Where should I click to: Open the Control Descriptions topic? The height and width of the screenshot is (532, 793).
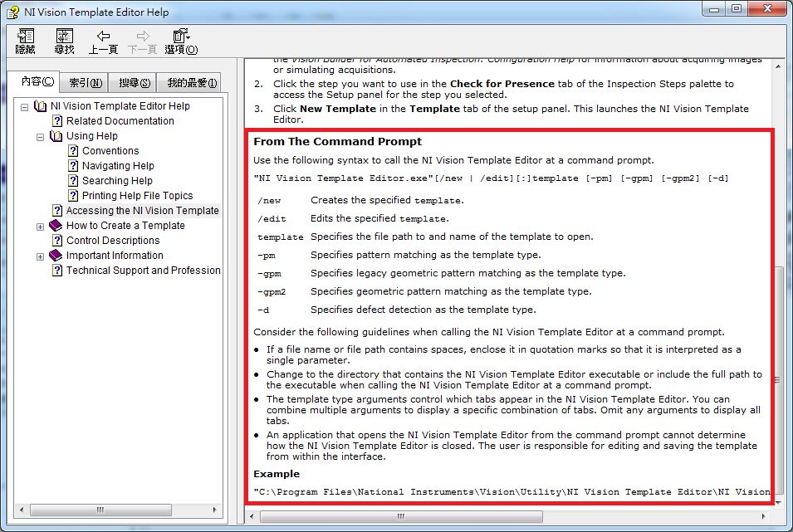pyautogui.click(x=113, y=241)
